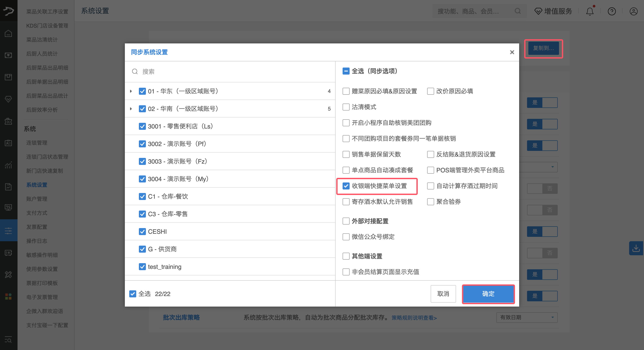This screenshot has width=644, height=350.
Task: Enable the 沽清模式 checkbox
Action: pos(346,107)
